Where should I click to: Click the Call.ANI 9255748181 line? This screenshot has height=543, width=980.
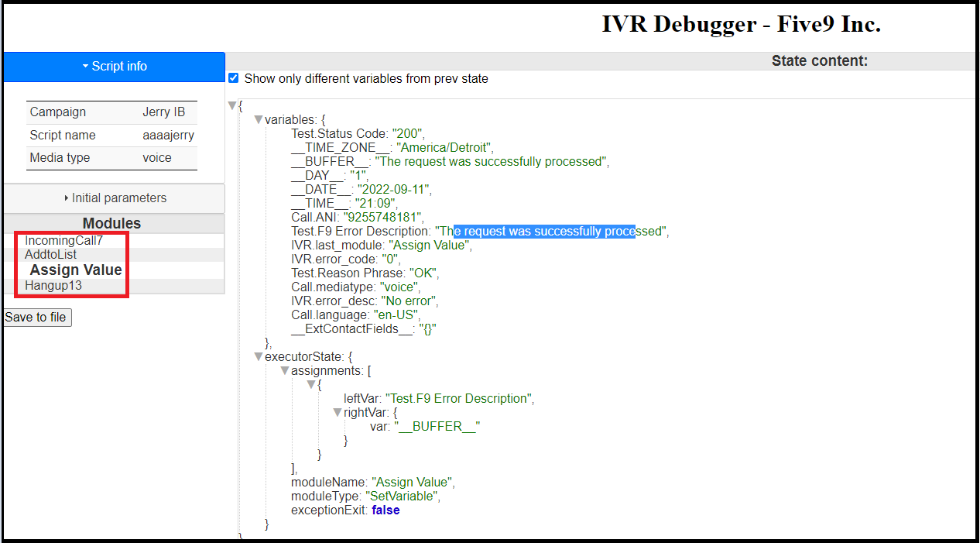click(x=358, y=218)
